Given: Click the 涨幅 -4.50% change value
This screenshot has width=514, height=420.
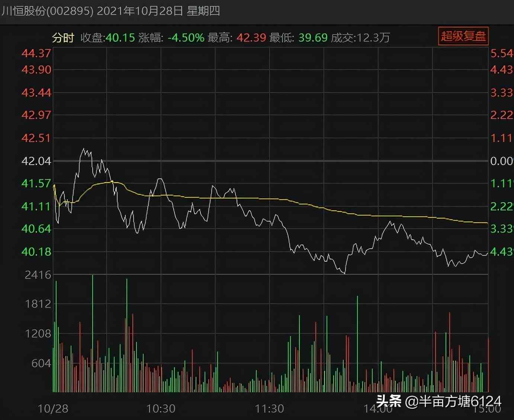Looking at the screenshot, I should point(186,38).
